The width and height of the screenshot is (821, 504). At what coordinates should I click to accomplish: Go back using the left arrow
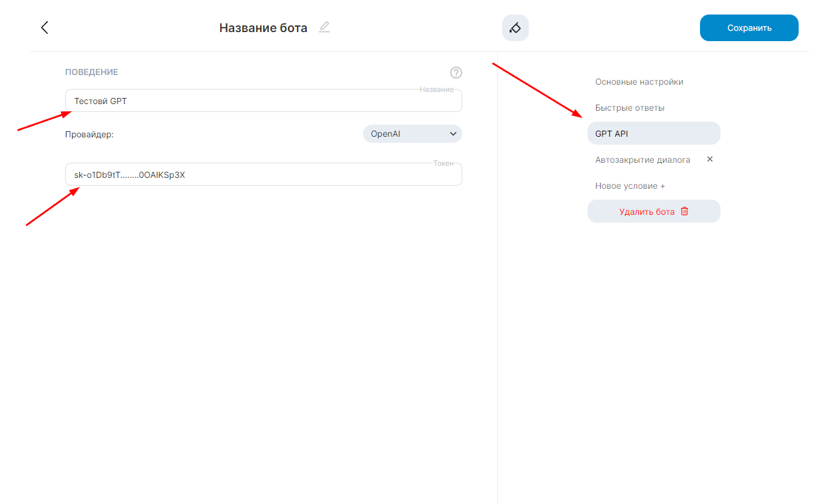44,28
